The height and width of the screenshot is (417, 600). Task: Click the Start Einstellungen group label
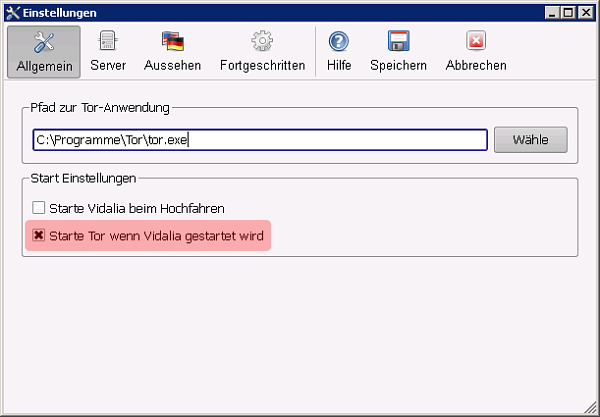[83, 178]
